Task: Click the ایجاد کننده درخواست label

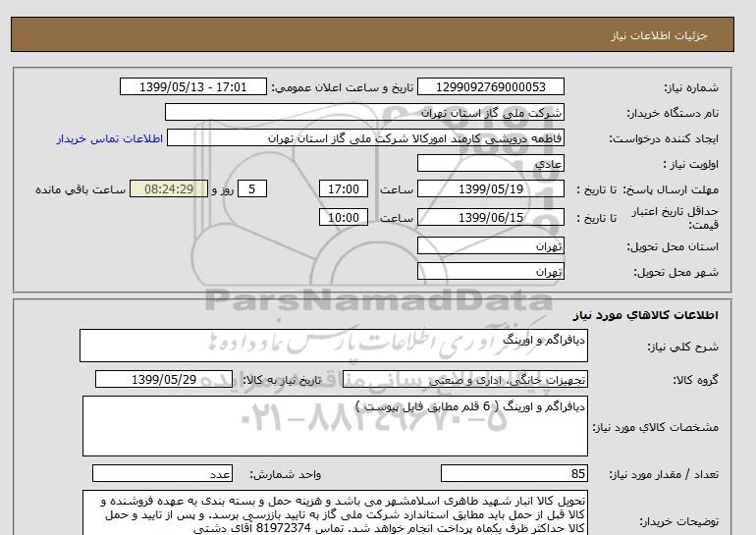Action: (x=664, y=138)
